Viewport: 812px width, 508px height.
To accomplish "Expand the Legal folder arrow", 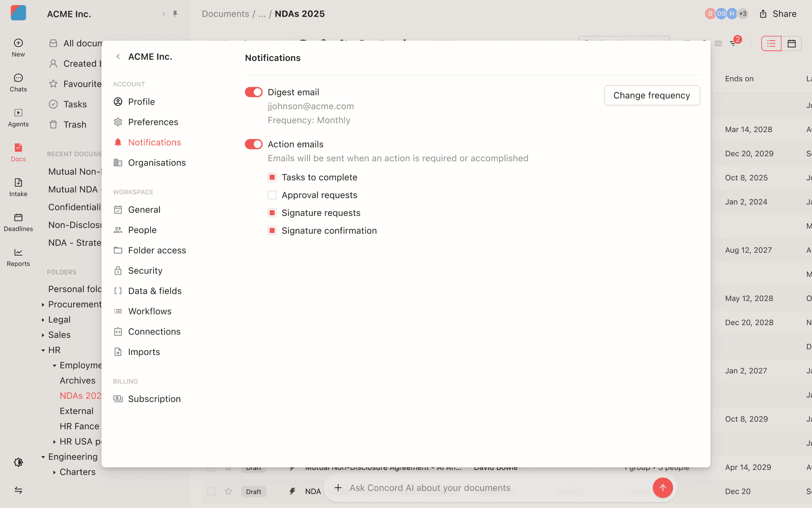I will pos(43,320).
